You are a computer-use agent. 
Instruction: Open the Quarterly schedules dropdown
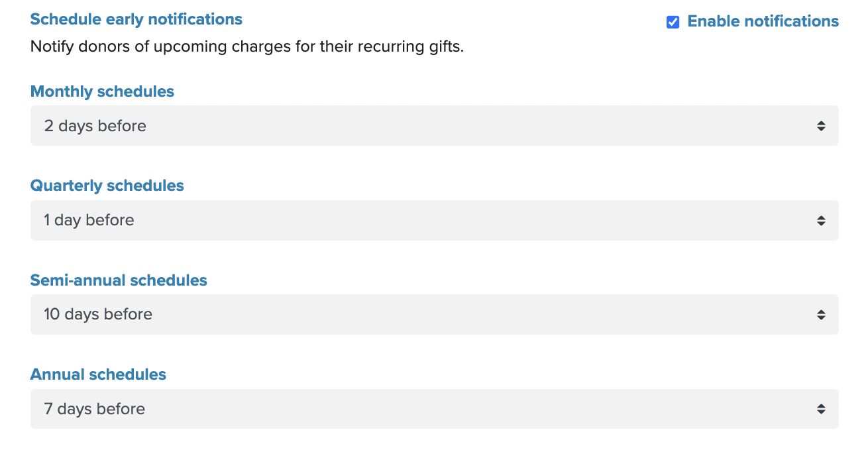[434, 220]
